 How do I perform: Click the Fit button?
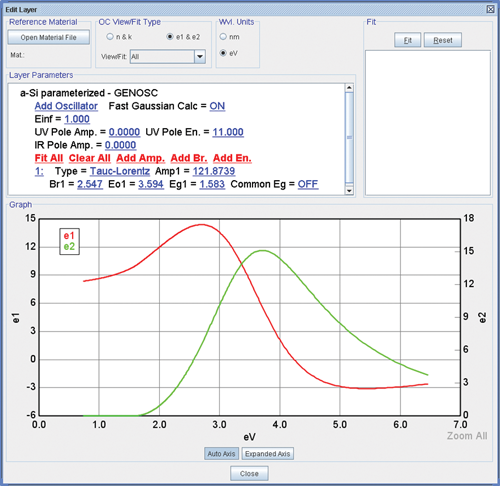coord(408,40)
